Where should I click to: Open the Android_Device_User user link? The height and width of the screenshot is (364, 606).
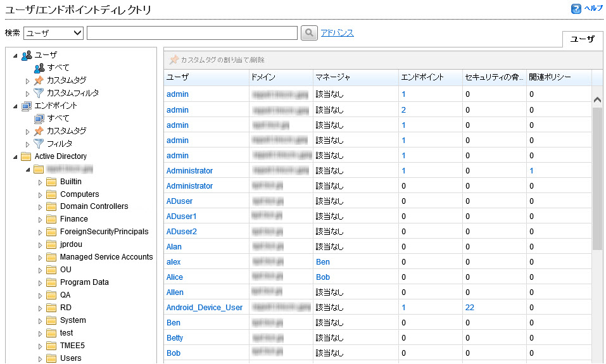tap(204, 308)
